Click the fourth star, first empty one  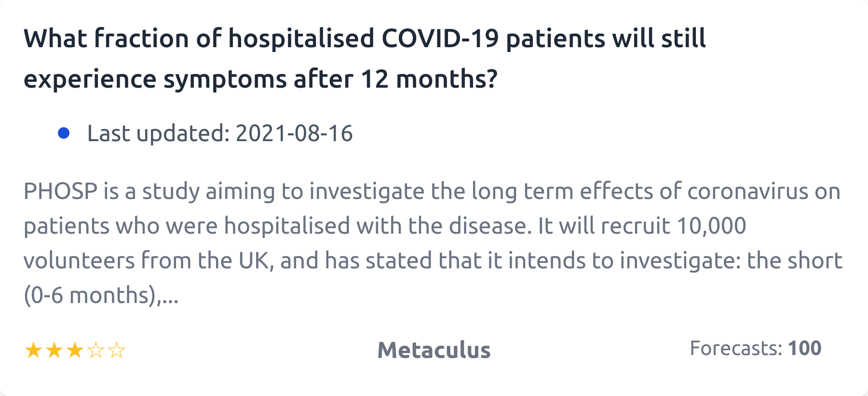coord(96,350)
